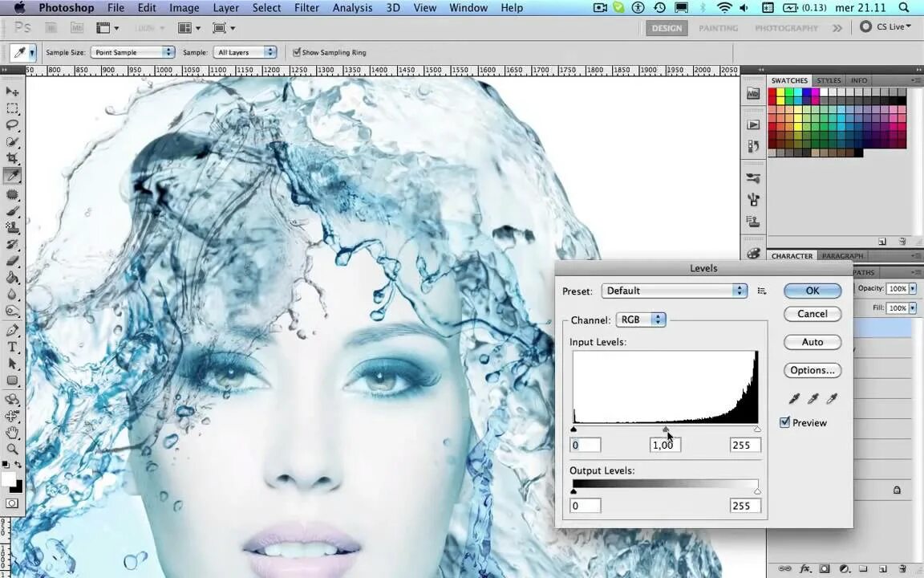The image size is (924, 578).
Task: Select the 3D Object Rotate tool
Action: (x=12, y=399)
